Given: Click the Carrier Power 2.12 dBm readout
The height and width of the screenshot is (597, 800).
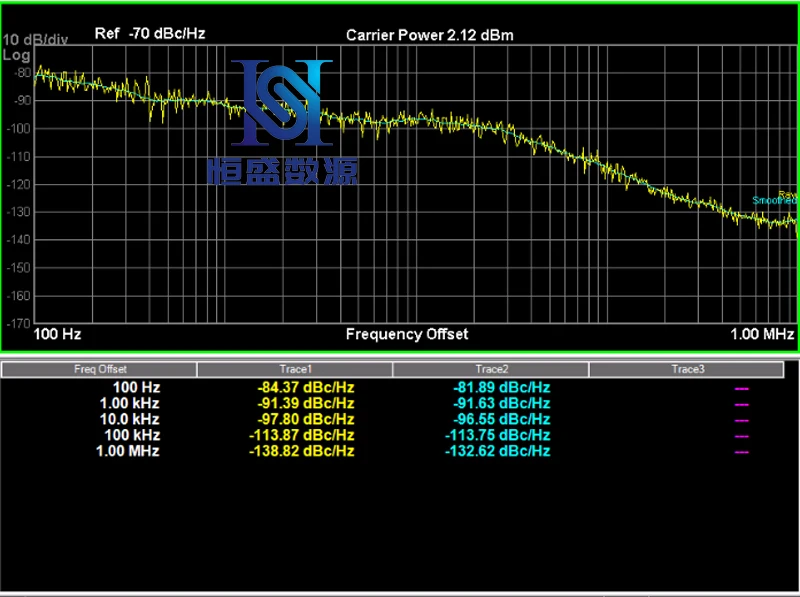Looking at the screenshot, I should [x=430, y=35].
